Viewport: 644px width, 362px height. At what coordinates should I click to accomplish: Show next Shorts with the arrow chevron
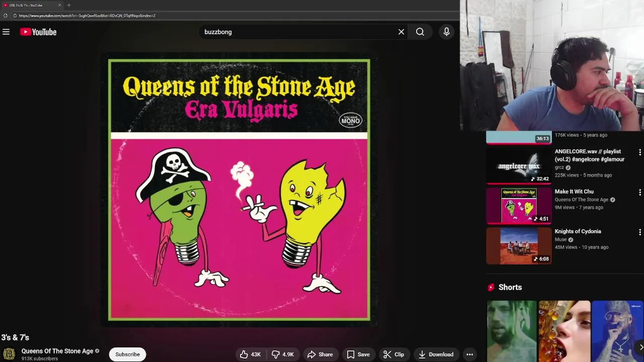click(640, 347)
